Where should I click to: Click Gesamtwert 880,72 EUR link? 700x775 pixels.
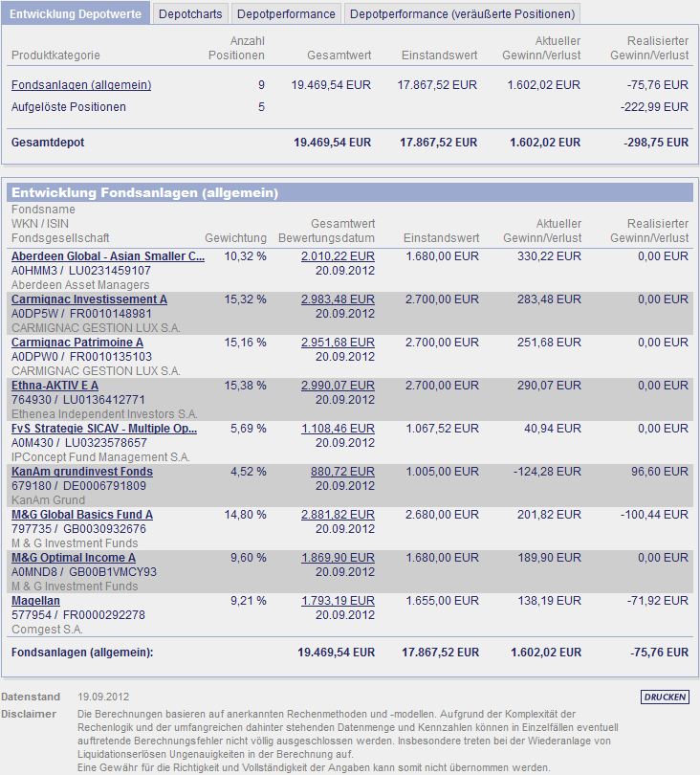point(342,471)
